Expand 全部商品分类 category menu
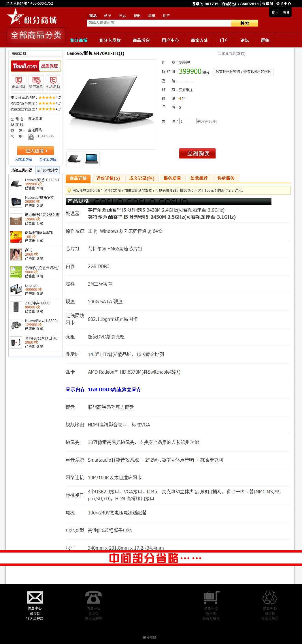The image size is (302, 644). click(x=36, y=35)
